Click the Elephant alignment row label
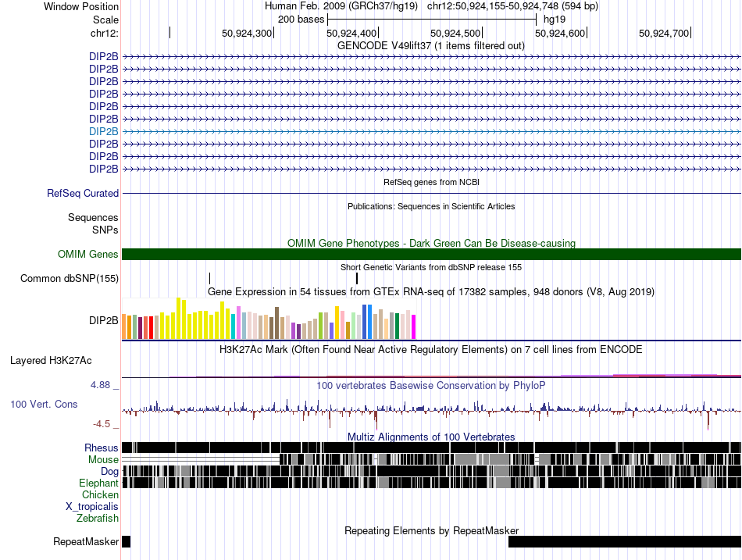The image size is (742, 560). click(x=99, y=483)
